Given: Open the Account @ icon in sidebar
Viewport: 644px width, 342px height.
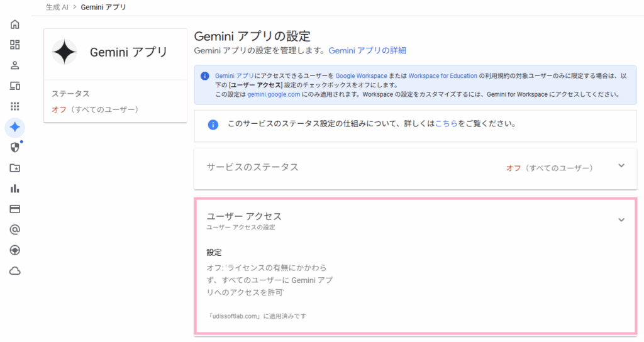Looking at the screenshot, I should [15, 229].
